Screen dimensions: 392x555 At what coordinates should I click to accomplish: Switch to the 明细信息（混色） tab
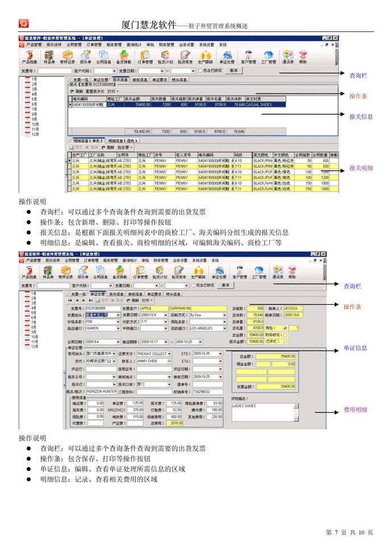(x=122, y=141)
